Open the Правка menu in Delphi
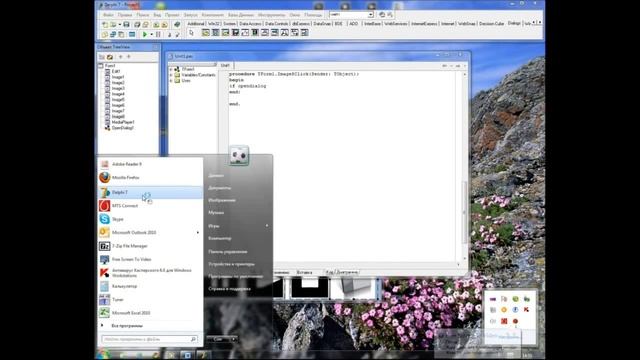The image size is (640, 360). click(124, 15)
